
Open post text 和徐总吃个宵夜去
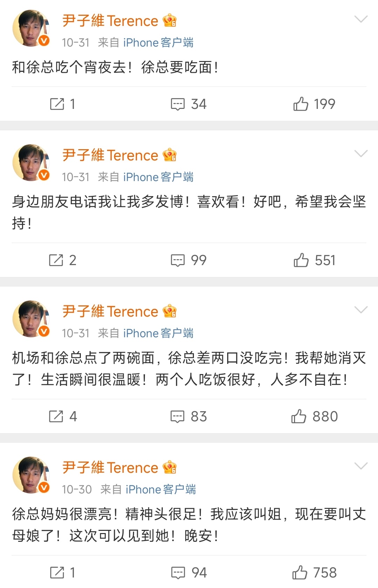[115, 67]
